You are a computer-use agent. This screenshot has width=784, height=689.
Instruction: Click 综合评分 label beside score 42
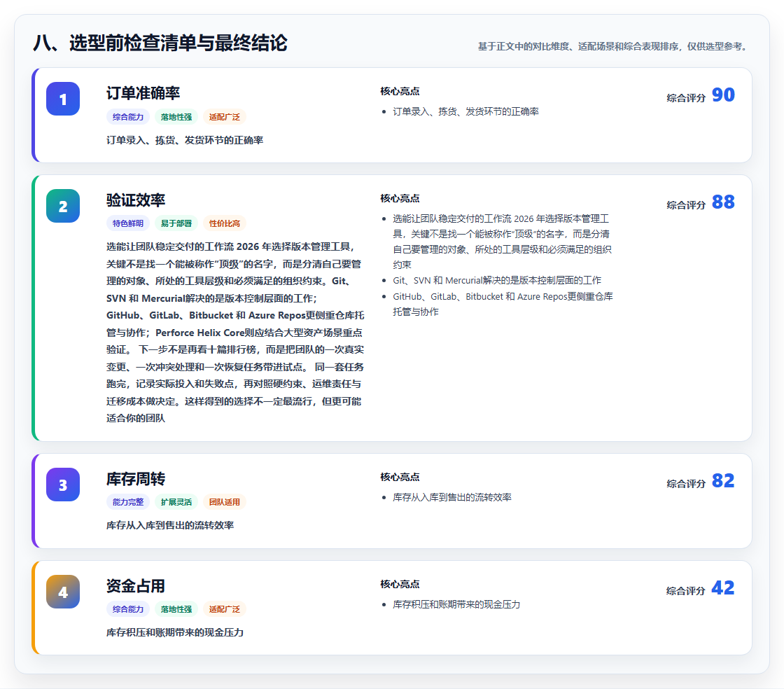[x=686, y=591]
